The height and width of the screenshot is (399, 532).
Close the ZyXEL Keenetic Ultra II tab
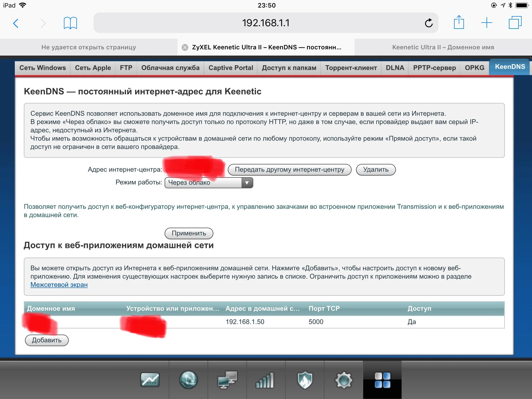[x=185, y=47]
